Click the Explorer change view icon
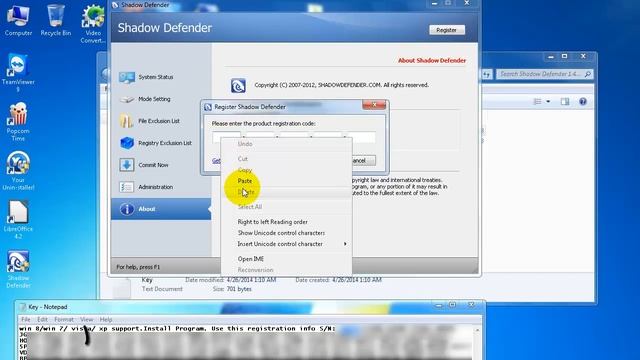 537,101
